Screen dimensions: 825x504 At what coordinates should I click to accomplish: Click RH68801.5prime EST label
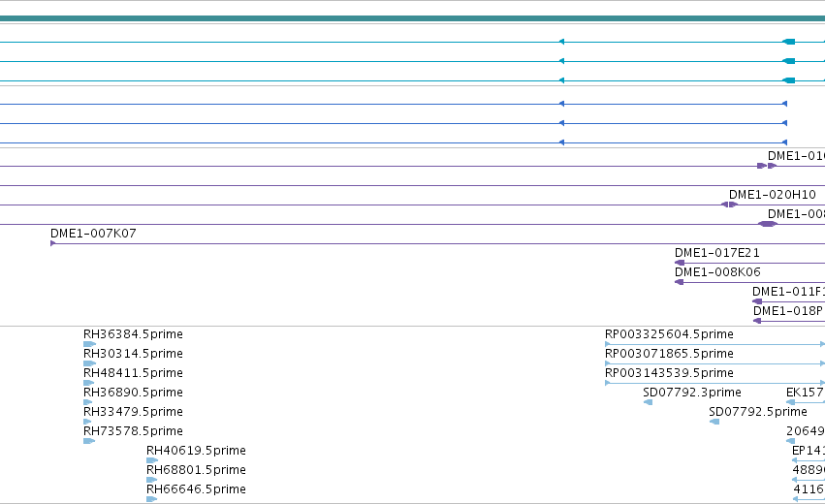196,470
